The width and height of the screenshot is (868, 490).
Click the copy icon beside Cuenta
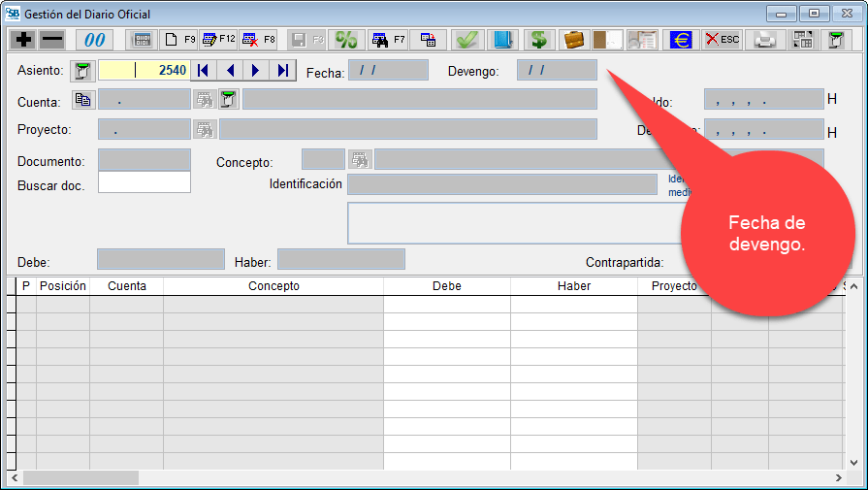coord(83,99)
